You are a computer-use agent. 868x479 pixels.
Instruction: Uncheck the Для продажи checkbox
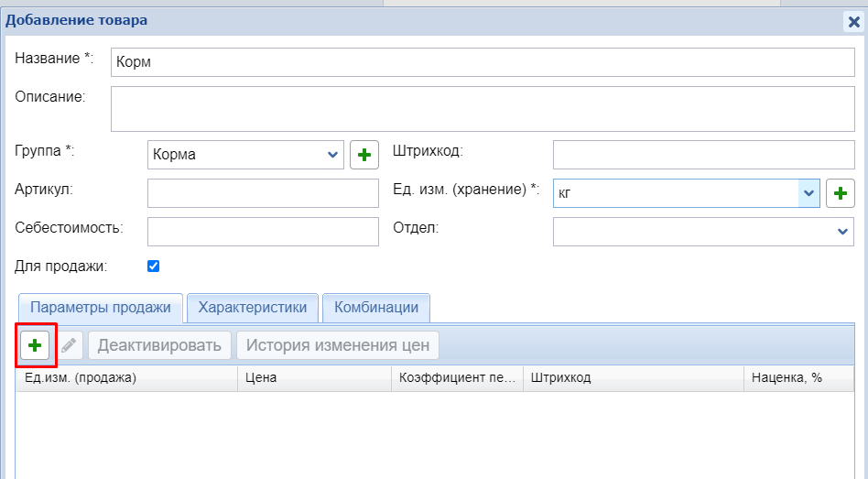154,267
